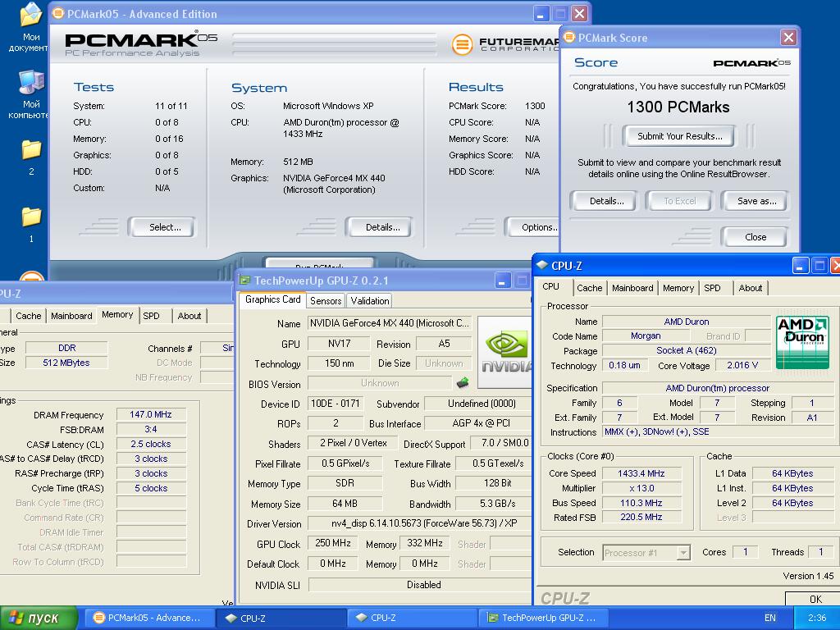Click the GPU Clock 250 MHz field
840x630 pixels.
coord(333,543)
